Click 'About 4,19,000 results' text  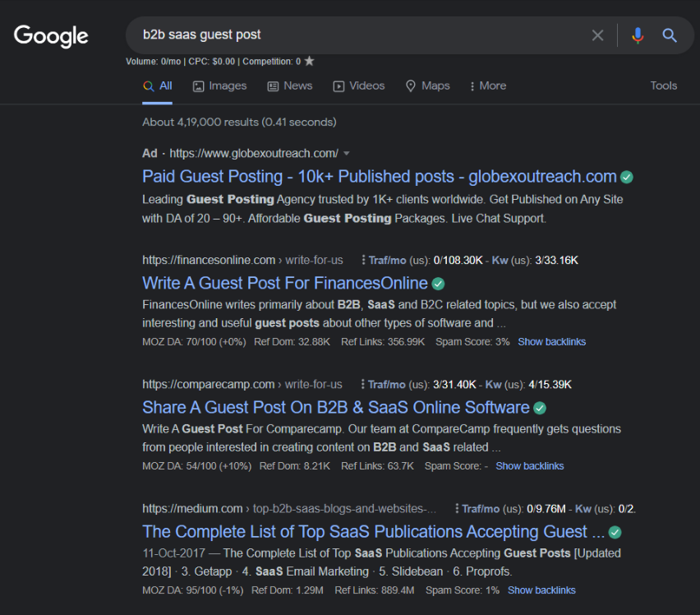click(x=239, y=122)
